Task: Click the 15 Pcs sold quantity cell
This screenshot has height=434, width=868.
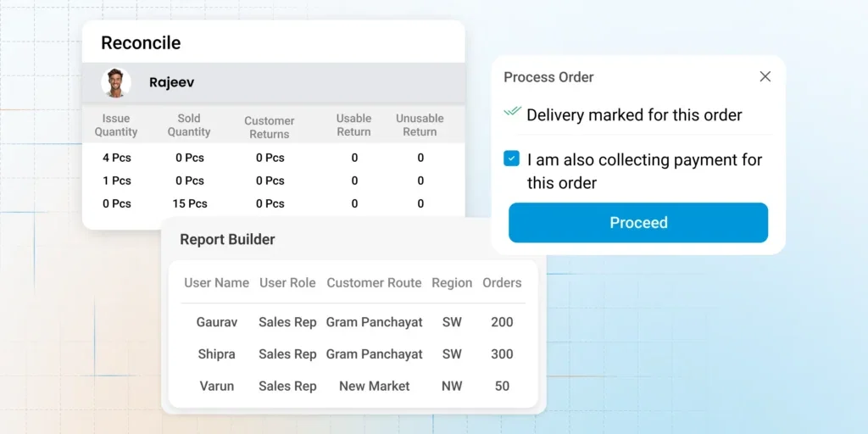Action: coord(189,203)
